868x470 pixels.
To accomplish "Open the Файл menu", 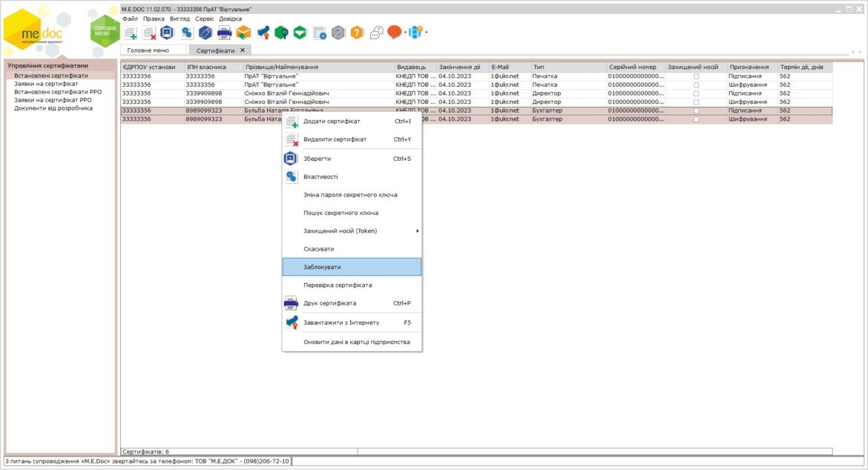I will [x=130, y=19].
